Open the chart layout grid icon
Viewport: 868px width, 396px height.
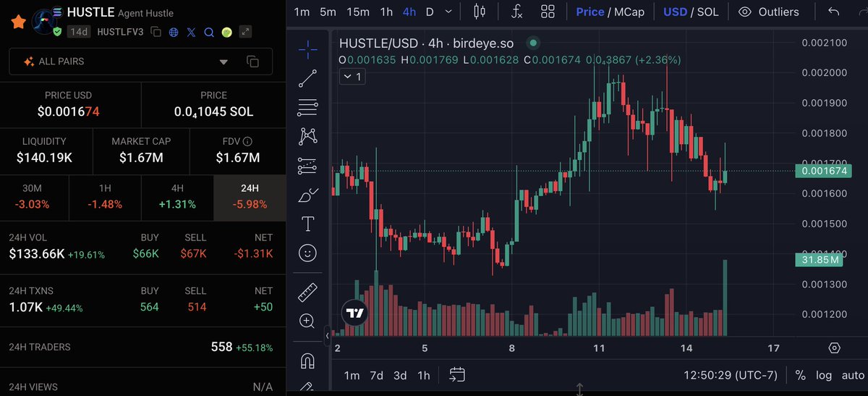click(548, 12)
